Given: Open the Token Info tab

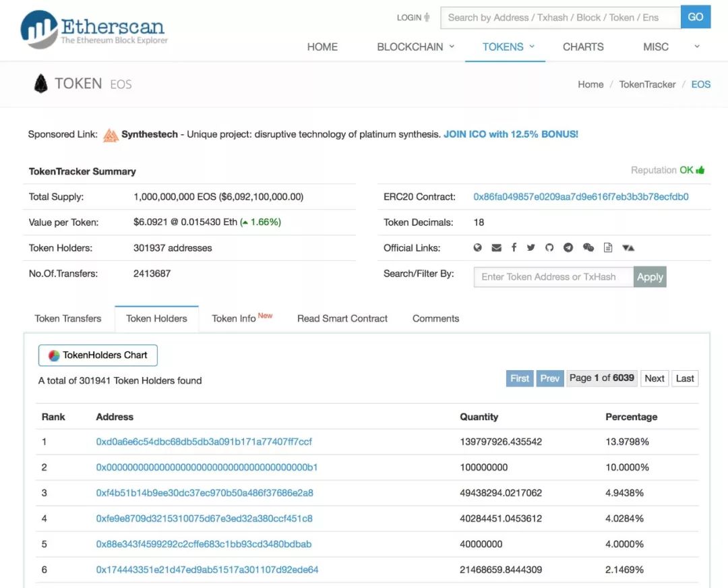Looking at the screenshot, I should pyautogui.click(x=242, y=318).
